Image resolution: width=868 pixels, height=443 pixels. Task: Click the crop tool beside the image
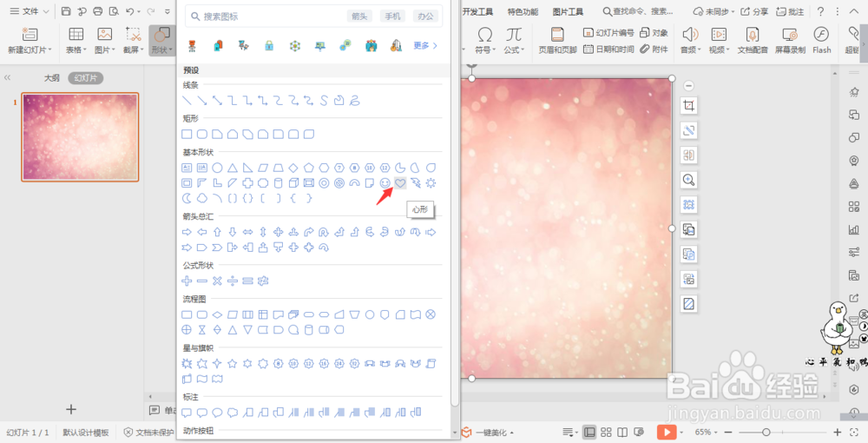pos(688,106)
